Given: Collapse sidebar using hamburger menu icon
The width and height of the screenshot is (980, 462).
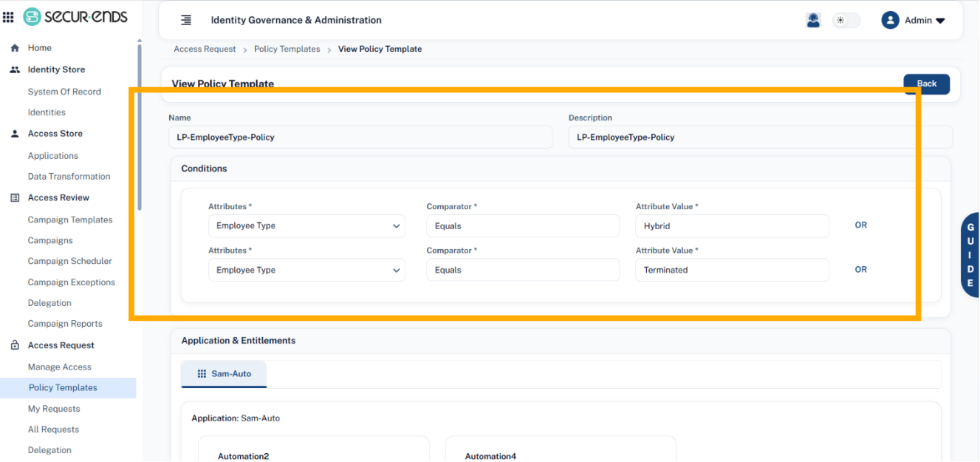Looking at the screenshot, I should 186,20.
